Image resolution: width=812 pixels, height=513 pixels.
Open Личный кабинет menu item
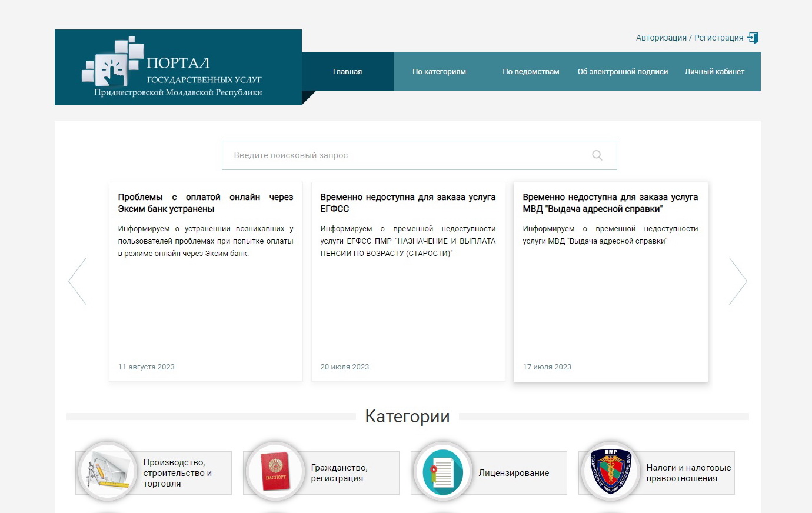[x=714, y=72]
